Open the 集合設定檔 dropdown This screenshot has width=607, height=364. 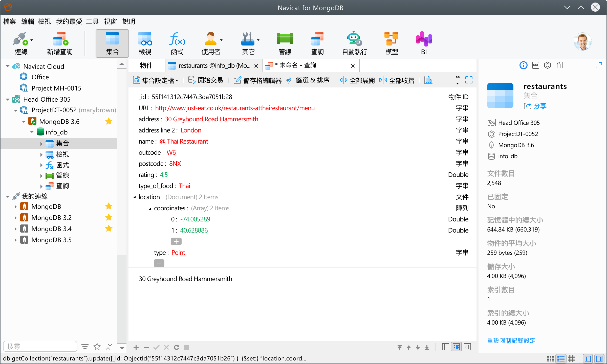pyautogui.click(x=156, y=80)
